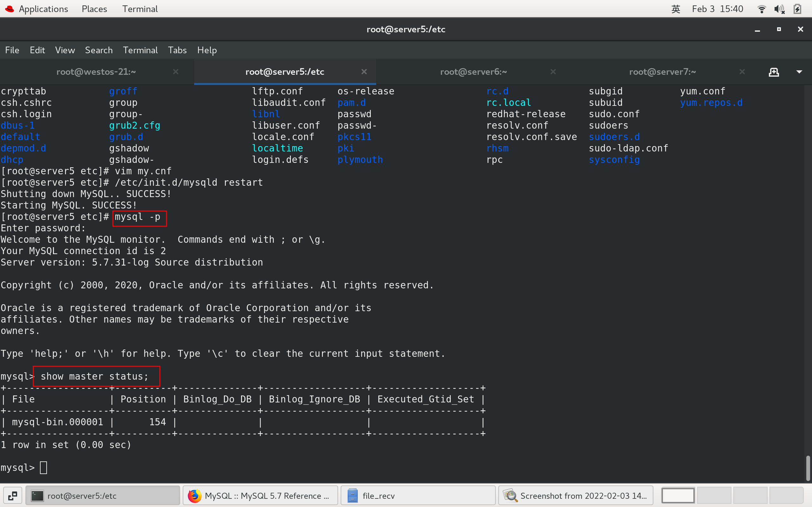
Task: Open the tab list dropdown arrow
Action: (x=800, y=72)
